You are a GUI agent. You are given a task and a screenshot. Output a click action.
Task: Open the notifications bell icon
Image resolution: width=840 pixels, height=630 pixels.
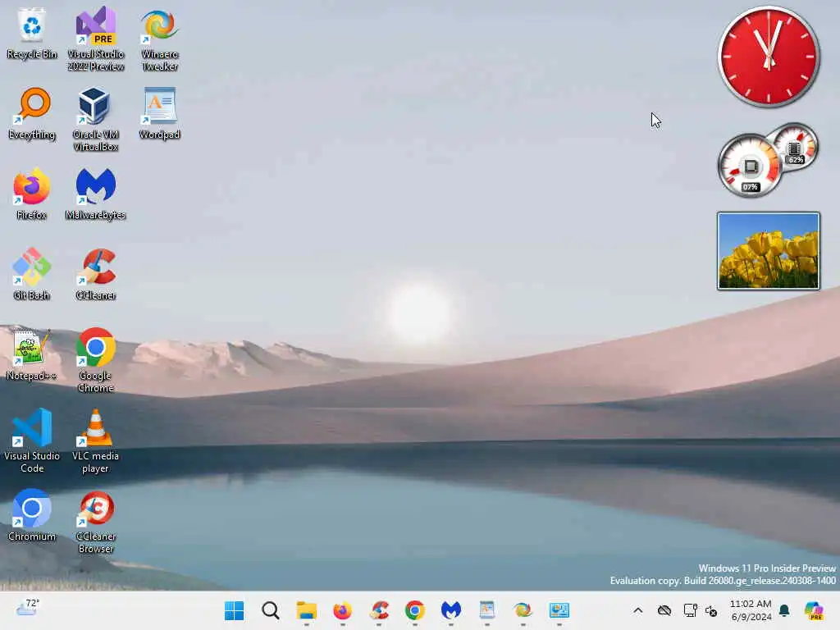click(784, 610)
